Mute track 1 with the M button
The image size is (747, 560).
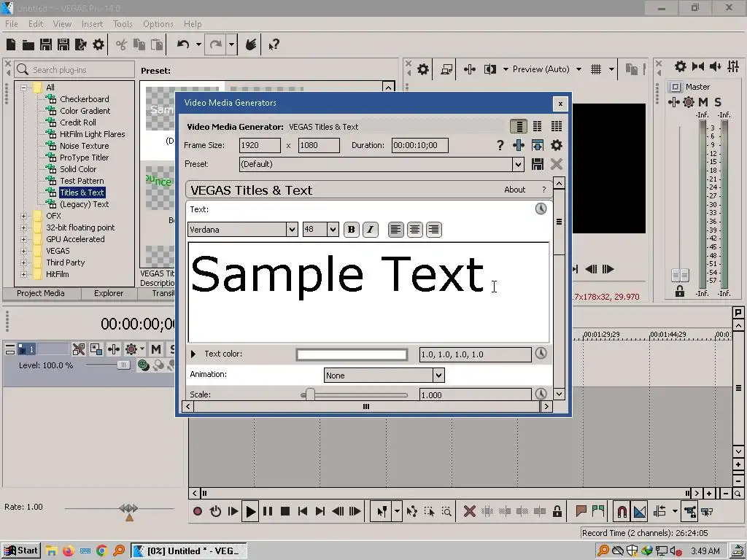pyautogui.click(x=156, y=349)
